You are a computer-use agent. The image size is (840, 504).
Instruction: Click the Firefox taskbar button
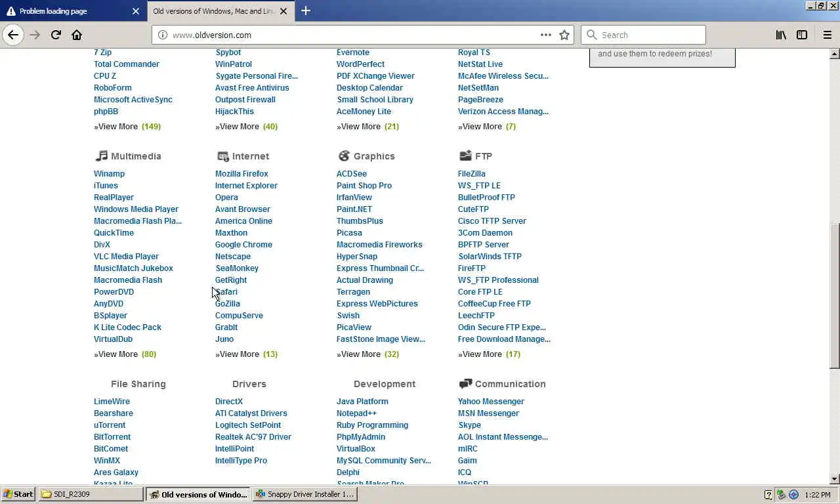[198, 494]
